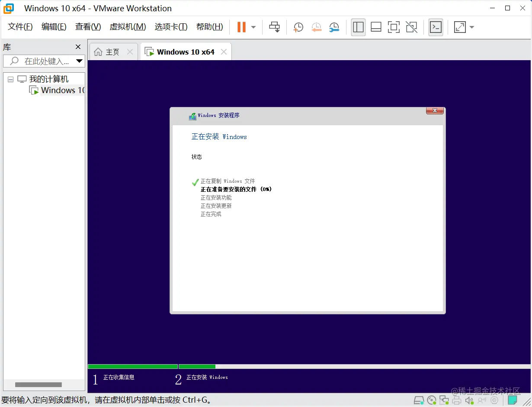Close the 库 library panel
532x407 pixels.
[x=78, y=47]
